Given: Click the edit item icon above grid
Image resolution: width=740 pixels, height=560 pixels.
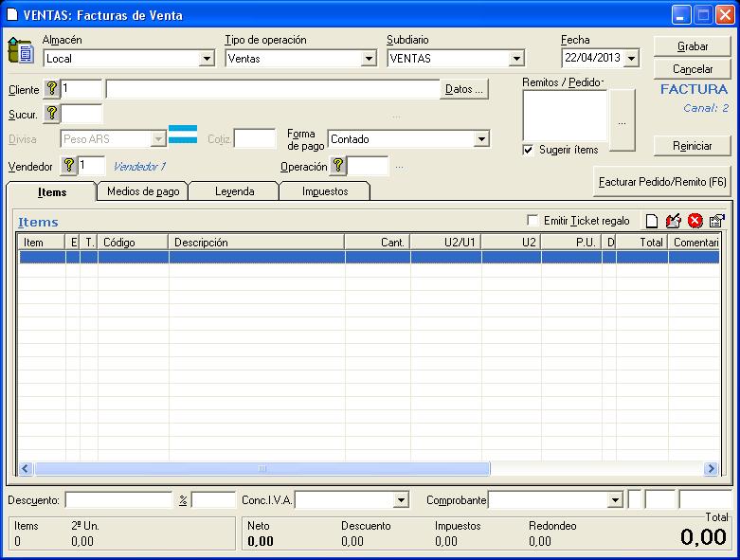Looking at the screenshot, I should (674, 221).
